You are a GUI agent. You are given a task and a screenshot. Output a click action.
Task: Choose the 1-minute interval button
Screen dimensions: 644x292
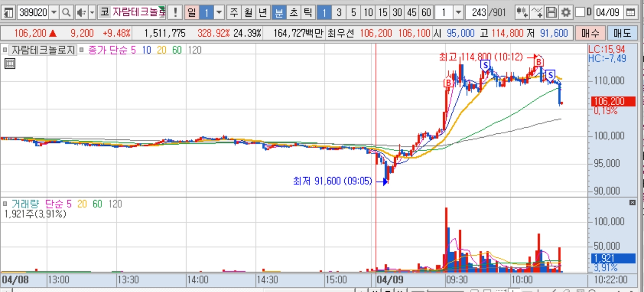point(324,12)
